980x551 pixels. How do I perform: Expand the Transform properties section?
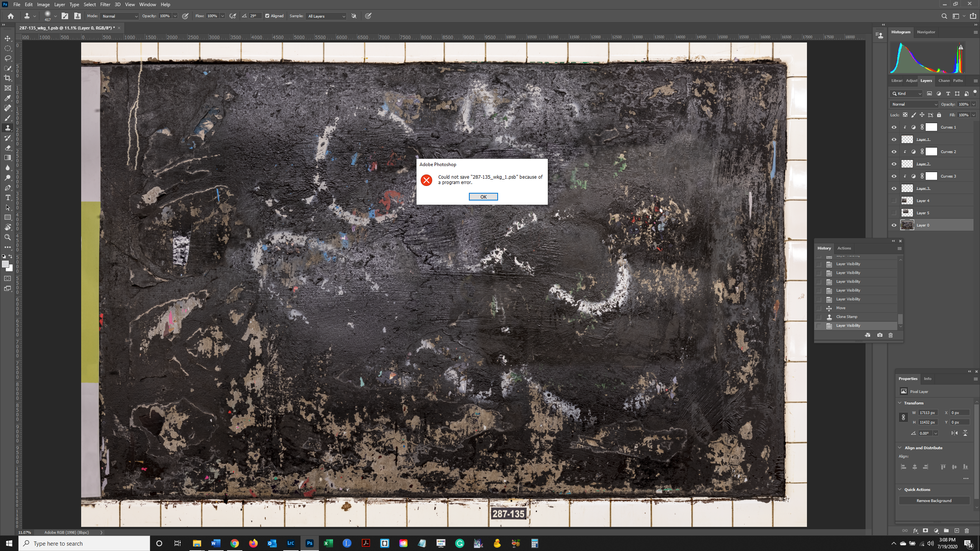[901, 403]
